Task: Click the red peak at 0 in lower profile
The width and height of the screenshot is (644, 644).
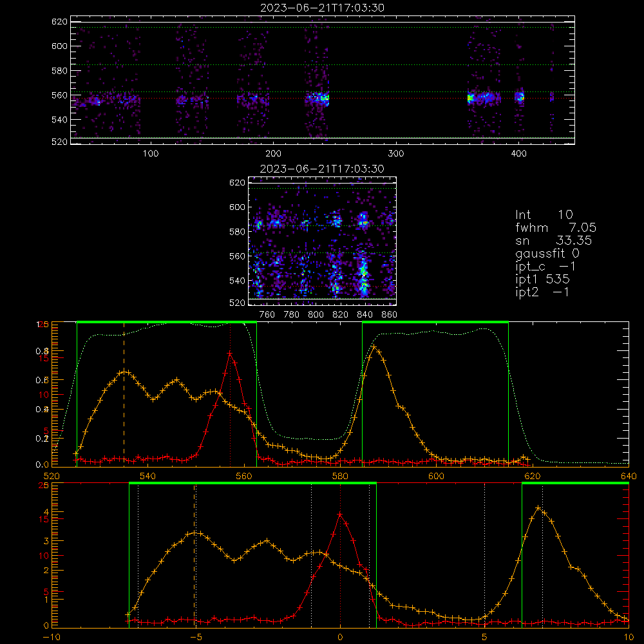Action: [x=339, y=514]
